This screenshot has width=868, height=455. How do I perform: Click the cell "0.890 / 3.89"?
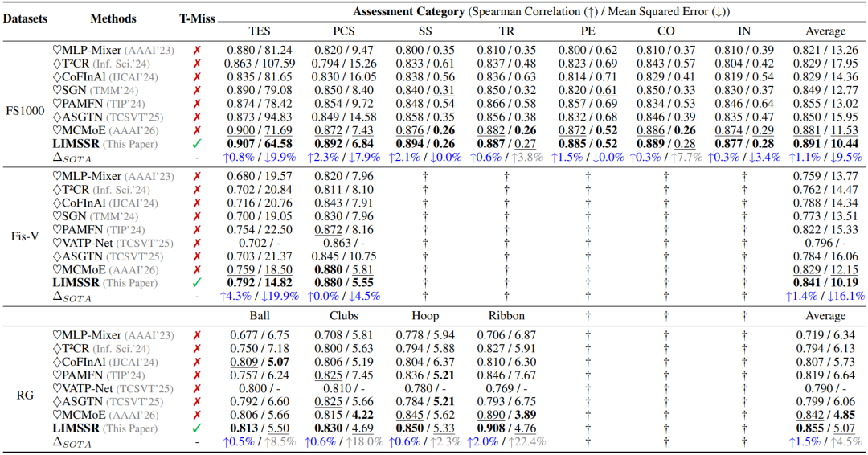pyautogui.click(x=506, y=415)
